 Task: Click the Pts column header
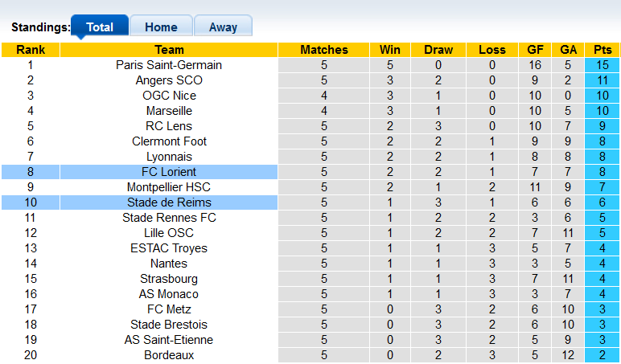[x=602, y=50]
